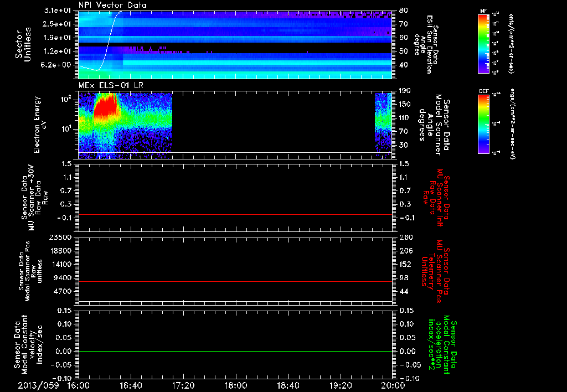Click the NF flux color bar

[484, 44]
